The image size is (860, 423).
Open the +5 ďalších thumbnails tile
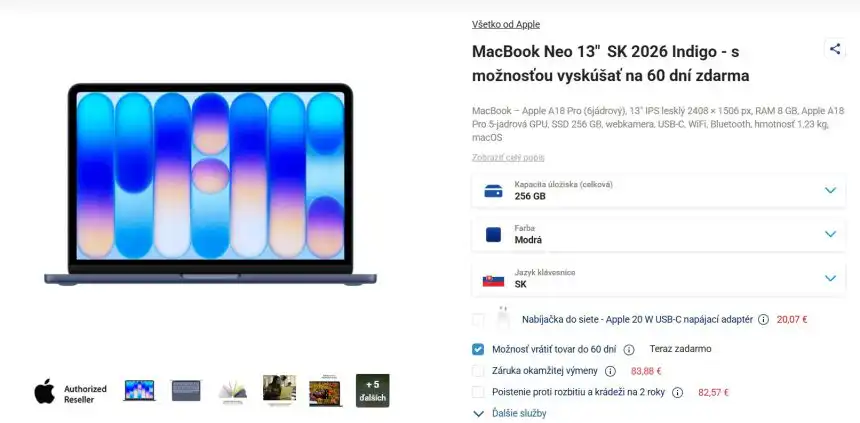372,391
